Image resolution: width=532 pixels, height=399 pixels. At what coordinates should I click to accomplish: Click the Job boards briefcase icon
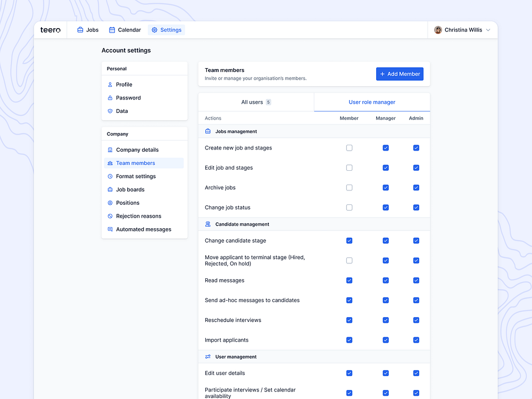click(110, 189)
